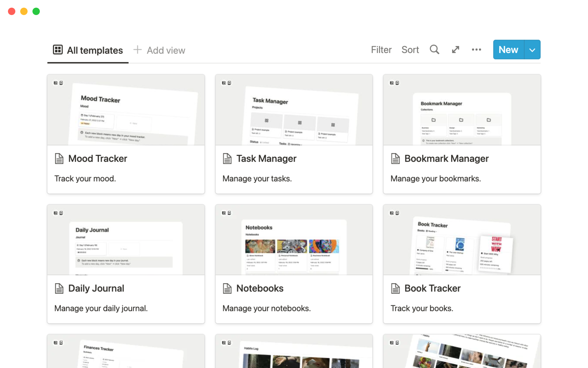Click Add view tab label

click(166, 50)
